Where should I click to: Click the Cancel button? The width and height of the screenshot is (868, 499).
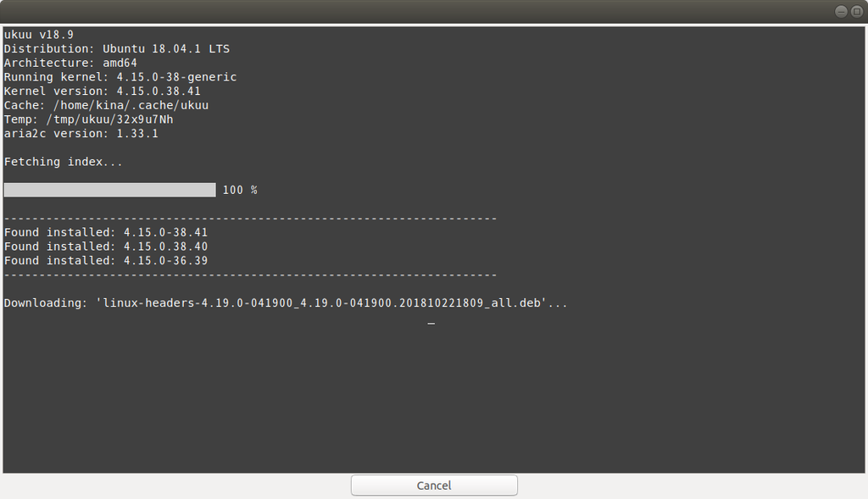434,485
